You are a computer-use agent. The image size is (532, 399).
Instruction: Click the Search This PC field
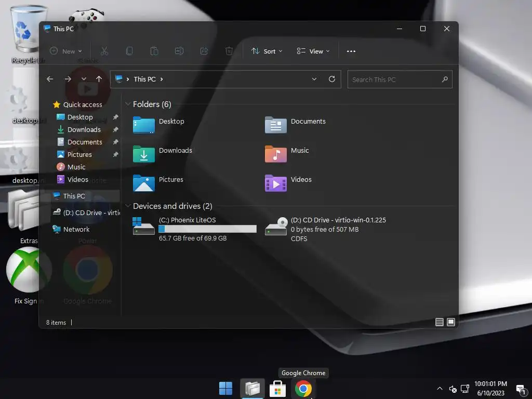[400, 79]
